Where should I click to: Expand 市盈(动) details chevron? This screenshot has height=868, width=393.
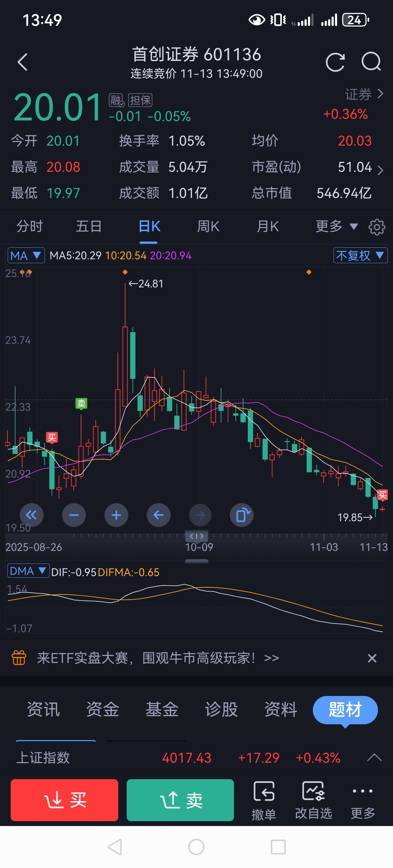point(380,170)
